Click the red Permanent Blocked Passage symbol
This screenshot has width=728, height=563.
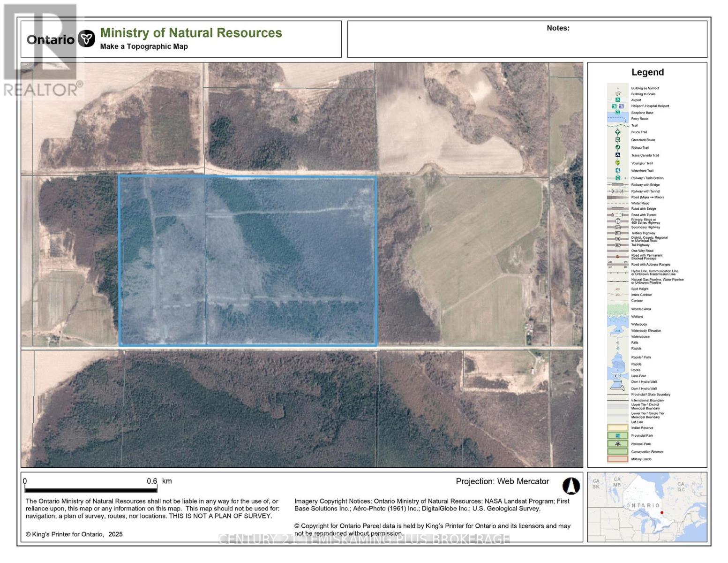point(618,257)
